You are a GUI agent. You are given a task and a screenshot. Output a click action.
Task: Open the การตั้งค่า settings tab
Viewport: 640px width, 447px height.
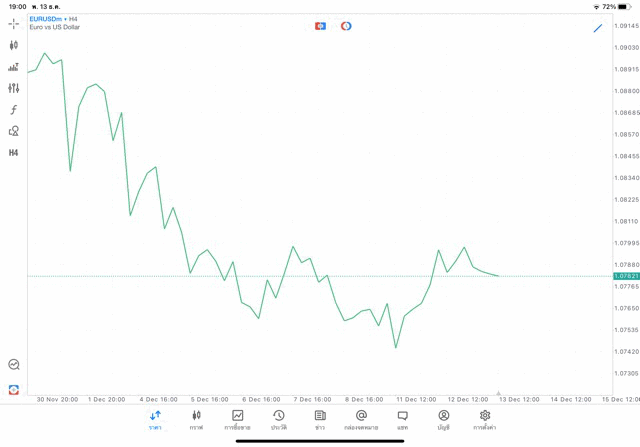[x=485, y=420]
